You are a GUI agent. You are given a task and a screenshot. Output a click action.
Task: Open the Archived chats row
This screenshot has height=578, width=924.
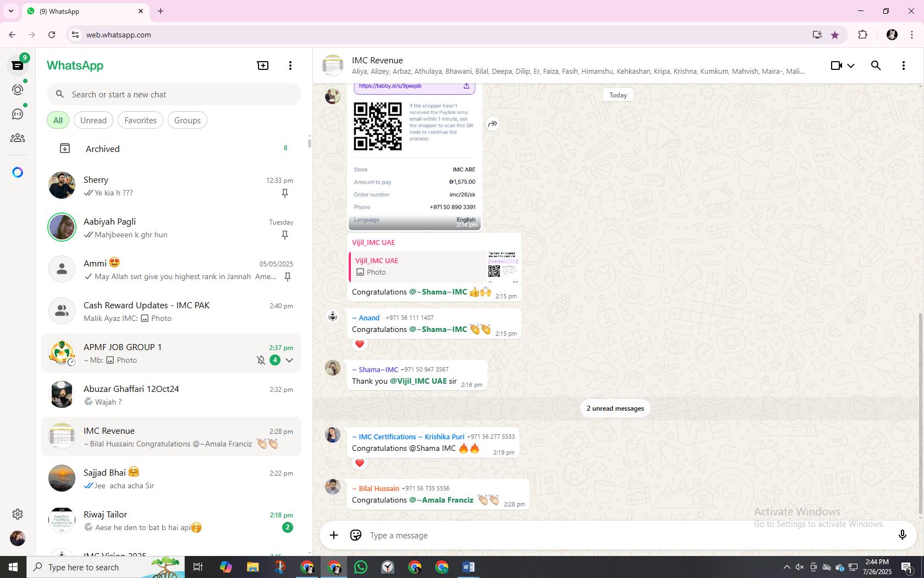point(171,149)
